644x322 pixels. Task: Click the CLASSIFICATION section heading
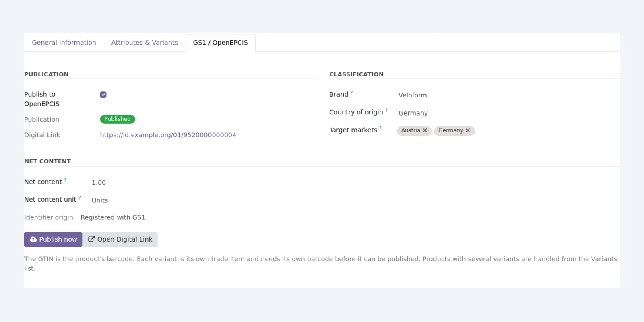356,74
